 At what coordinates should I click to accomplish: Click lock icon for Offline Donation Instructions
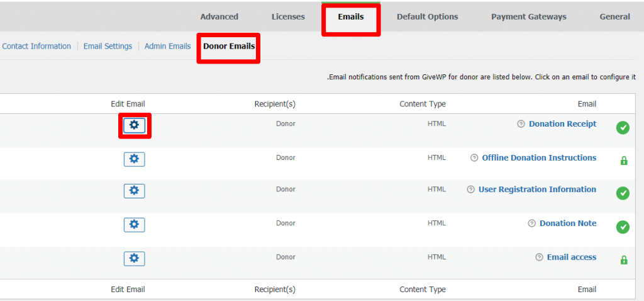(x=623, y=161)
